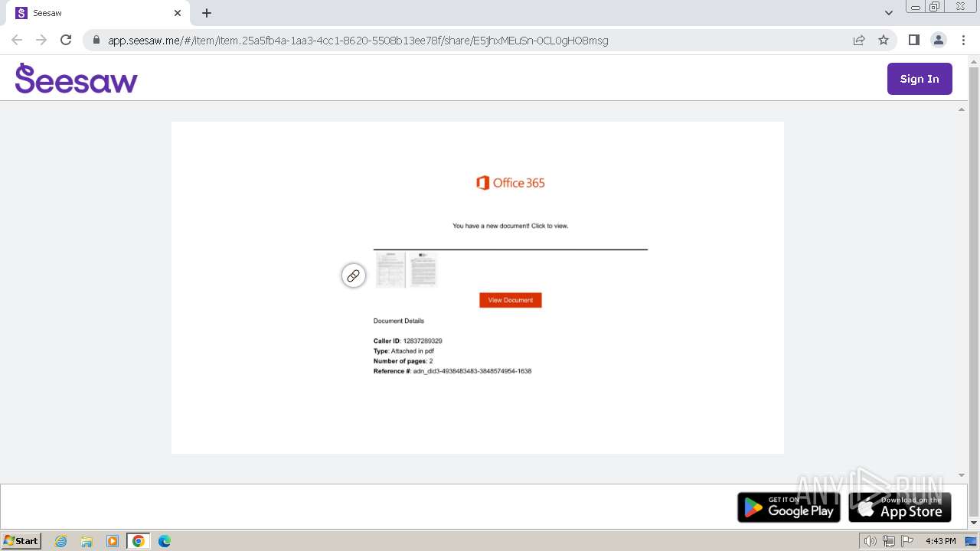Image resolution: width=980 pixels, height=551 pixels.
Task: Open the Chrome three-dot menu
Action: point(964,40)
